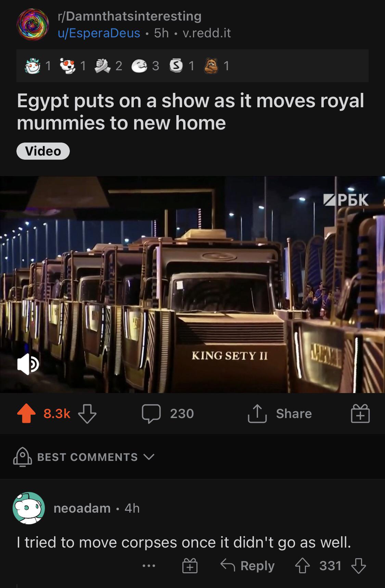Open u/EsperaDeus profile link
This screenshot has height=588, width=385.
pyautogui.click(x=99, y=33)
